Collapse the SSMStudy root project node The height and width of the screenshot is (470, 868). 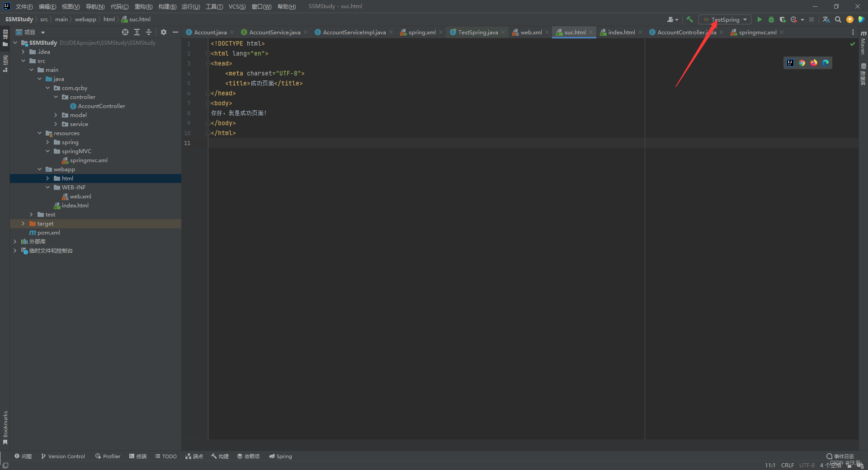click(15, 43)
